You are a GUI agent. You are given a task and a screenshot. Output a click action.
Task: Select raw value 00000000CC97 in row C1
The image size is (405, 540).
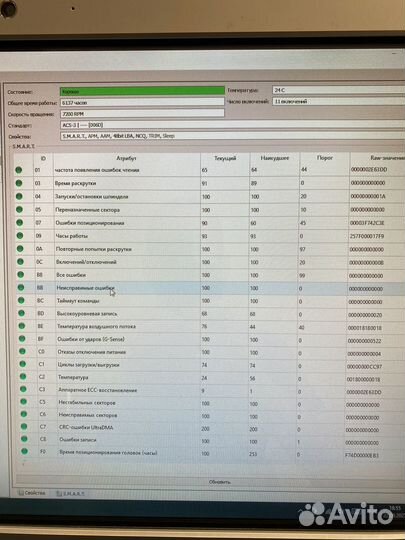click(364, 366)
